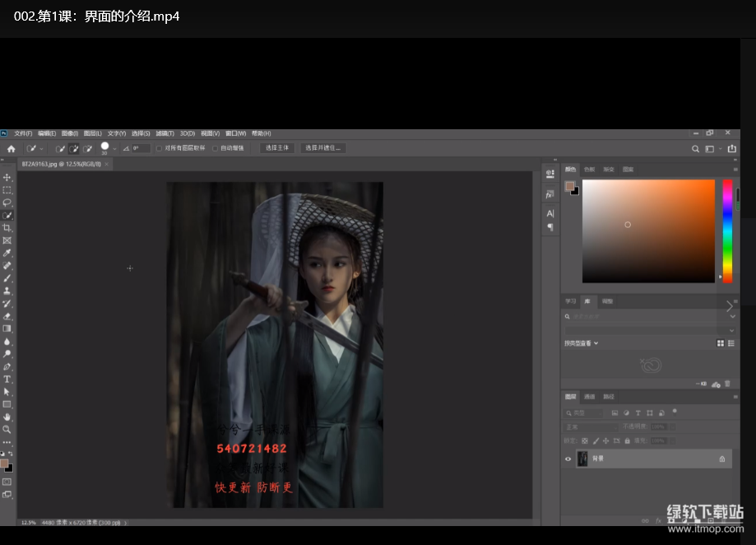
Task: Close the BT2A9163.jpg document tab
Action: 107,164
